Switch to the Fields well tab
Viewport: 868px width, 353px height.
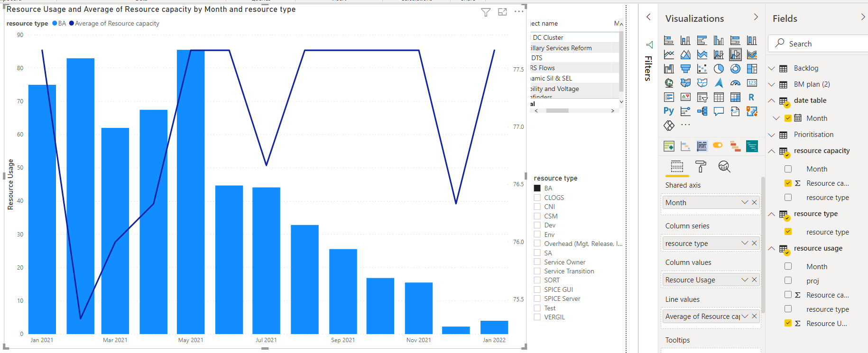(677, 167)
